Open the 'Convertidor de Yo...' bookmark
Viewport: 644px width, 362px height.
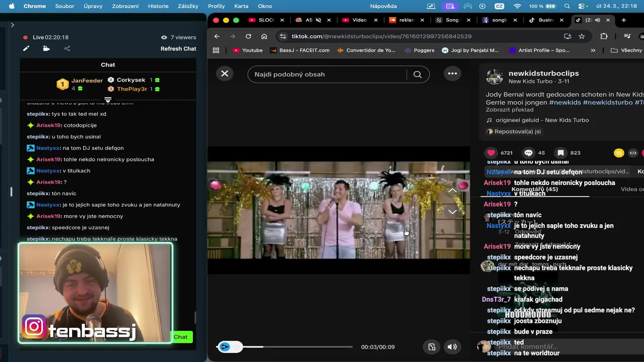click(366, 50)
